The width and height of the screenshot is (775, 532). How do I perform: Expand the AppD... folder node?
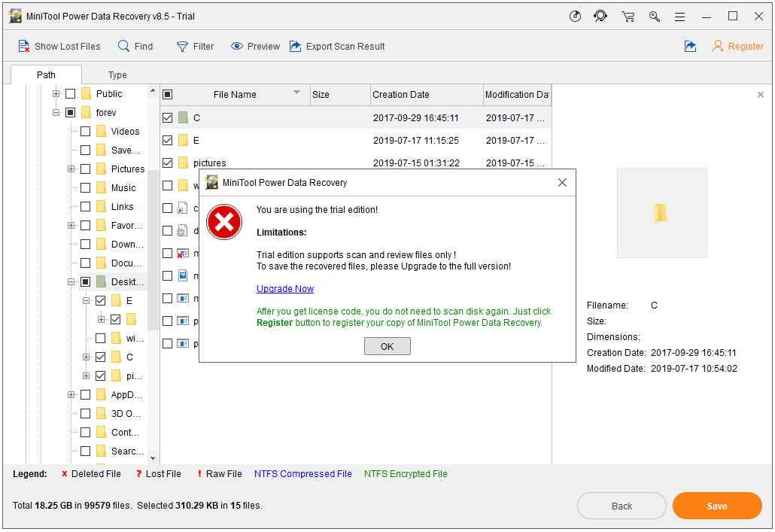(x=71, y=394)
